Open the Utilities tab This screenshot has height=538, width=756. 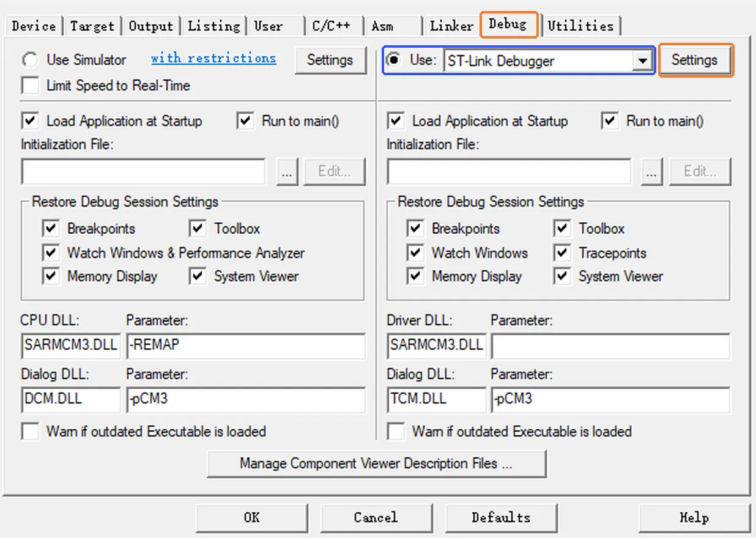[580, 26]
